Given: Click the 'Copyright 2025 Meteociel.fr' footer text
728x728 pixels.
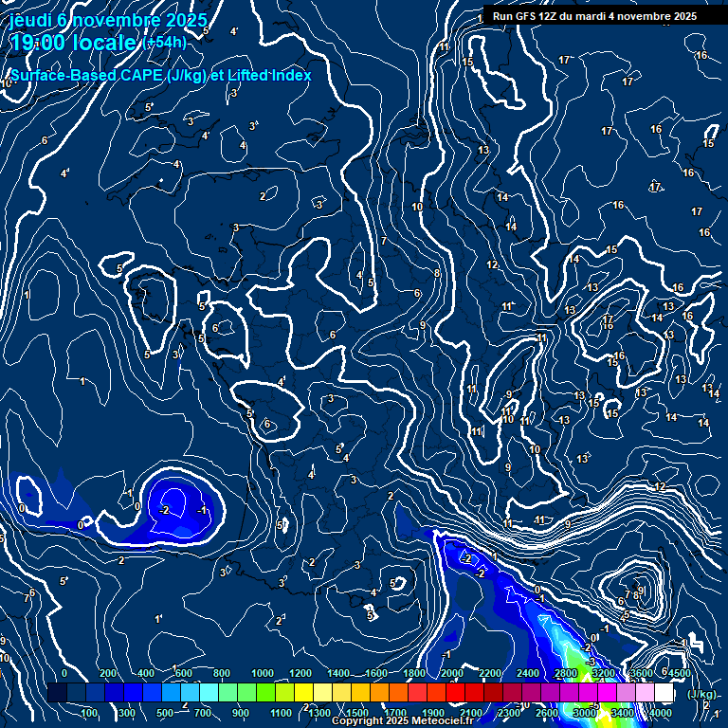Looking at the screenshot, I should tap(403, 720).
